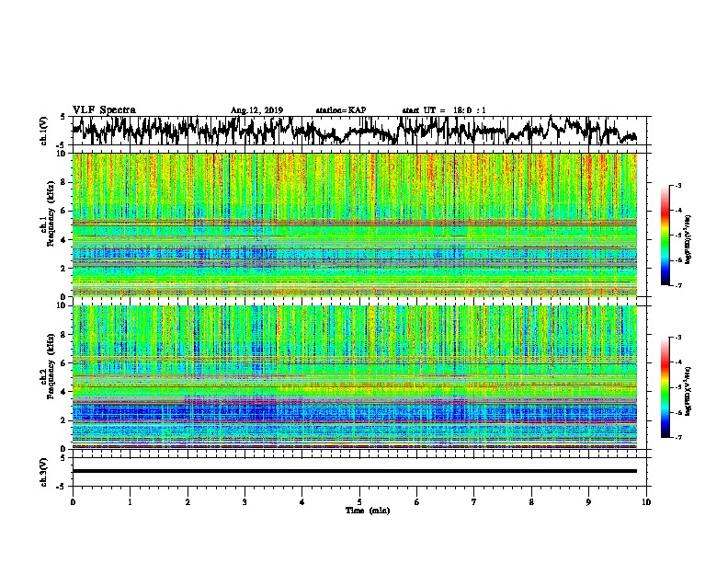Click the "10" kHz tick of ch.2 spectrogram
This screenshot has height=563, width=728.
pyautogui.click(x=63, y=305)
